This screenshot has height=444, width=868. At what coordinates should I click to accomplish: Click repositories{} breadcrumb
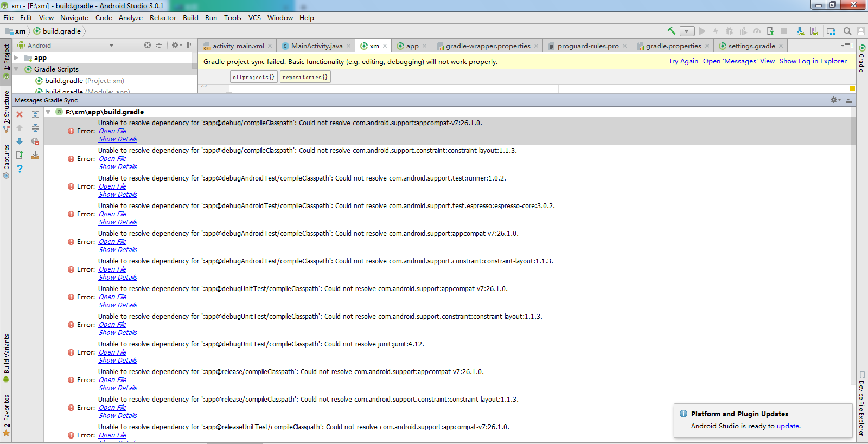coord(305,77)
